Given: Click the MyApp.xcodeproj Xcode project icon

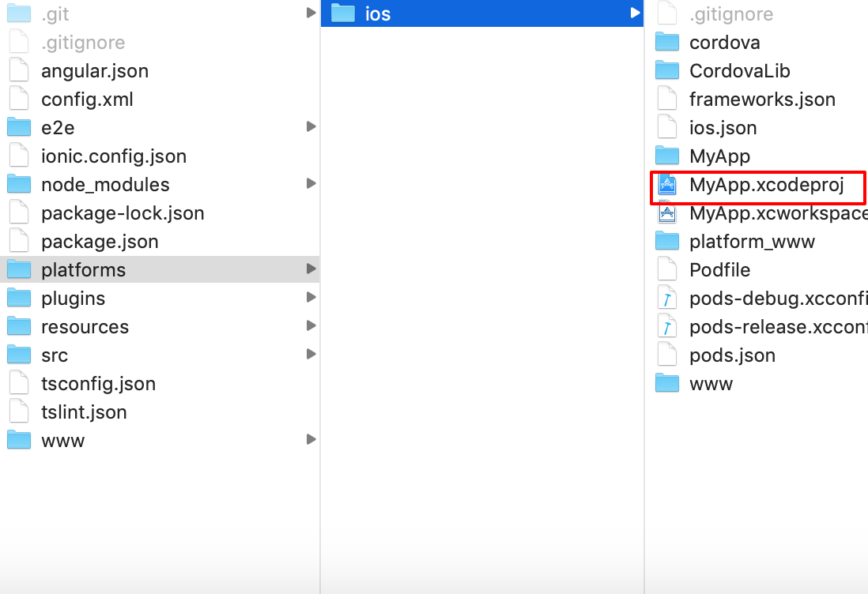Looking at the screenshot, I should pyautogui.click(x=667, y=184).
